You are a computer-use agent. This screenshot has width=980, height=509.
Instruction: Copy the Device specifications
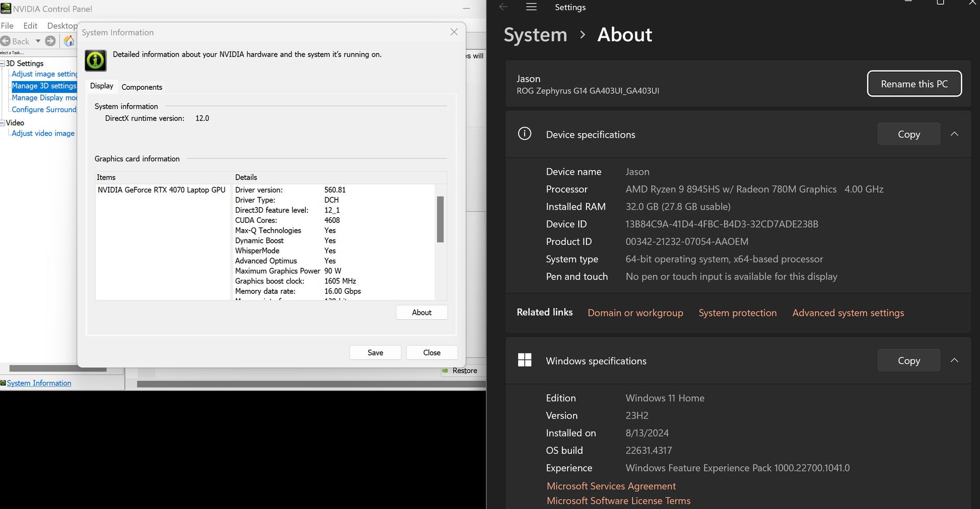pos(909,134)
